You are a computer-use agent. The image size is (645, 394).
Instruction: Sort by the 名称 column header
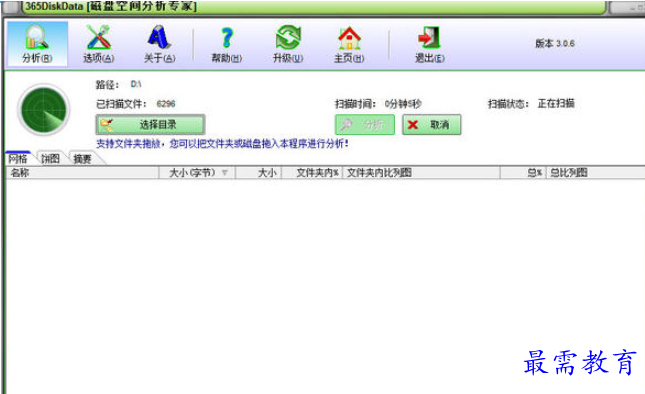[82, 173]
